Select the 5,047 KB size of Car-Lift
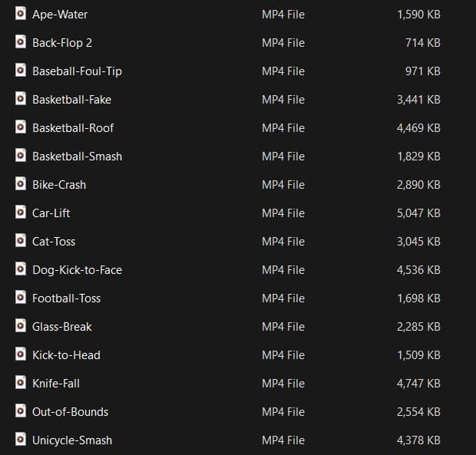The image size is (476, 455). click(x=418, y=213)
